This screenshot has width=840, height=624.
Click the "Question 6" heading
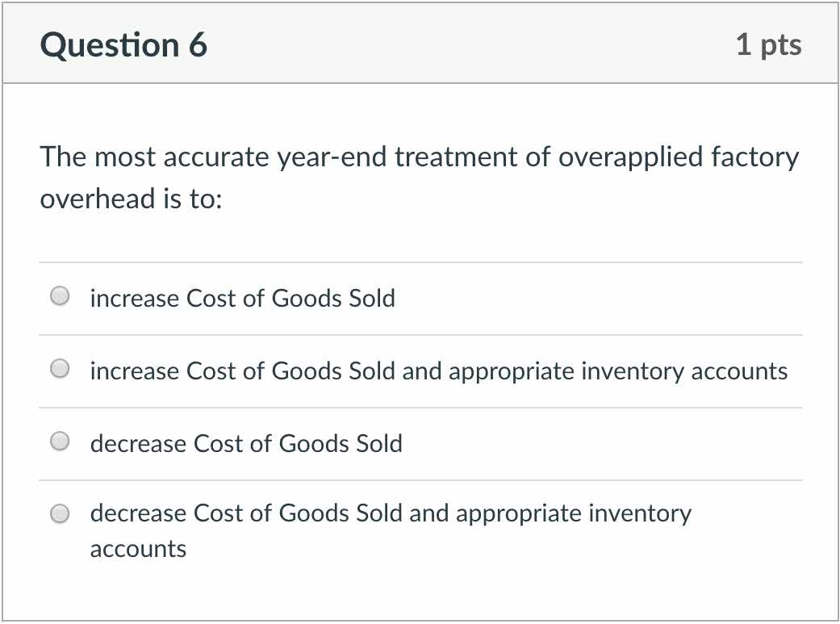(123, 45)
